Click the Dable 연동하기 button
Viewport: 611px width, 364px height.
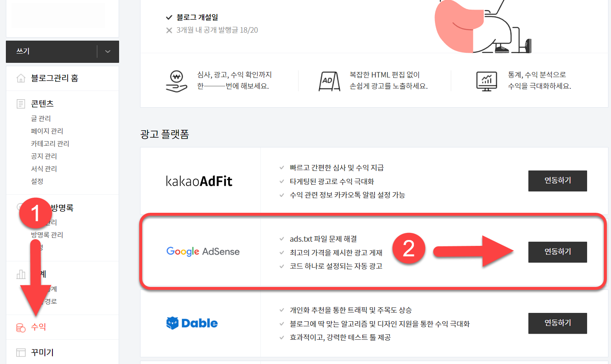point(557,323)
